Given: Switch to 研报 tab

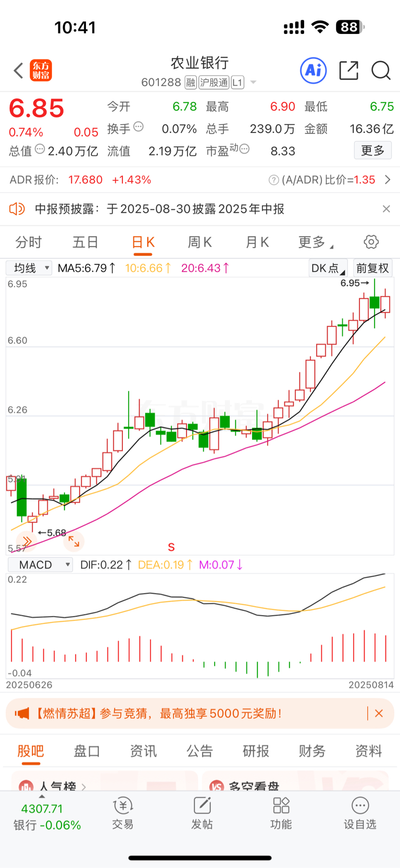Looking at the screenshot, I should point(256,751).
